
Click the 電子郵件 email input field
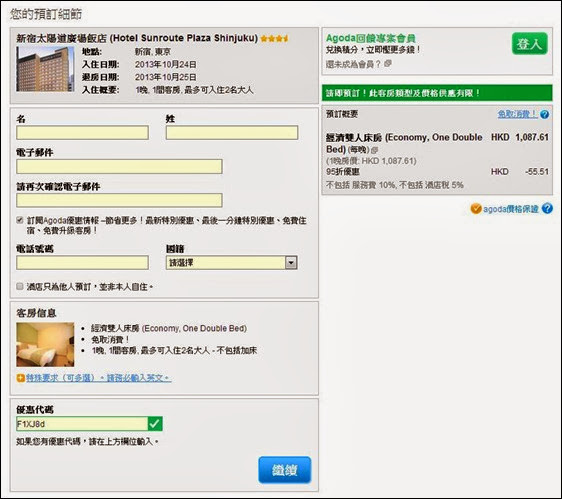[x=119, y=167]
